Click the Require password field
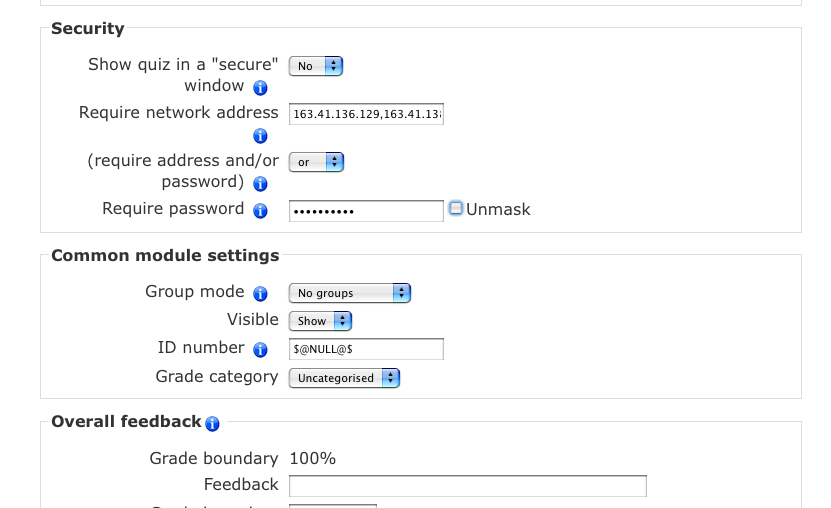The image size is (831, 508). (366, 211)
